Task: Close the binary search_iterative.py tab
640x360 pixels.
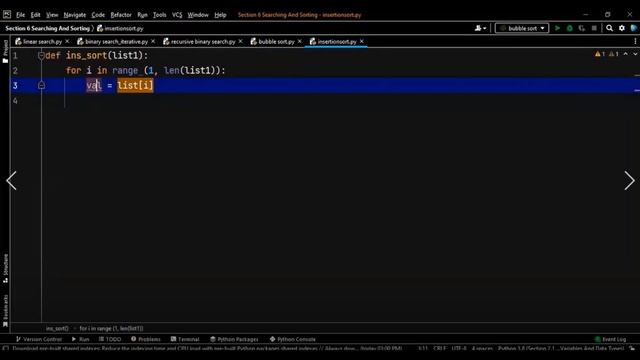Action: coord(153,41)
